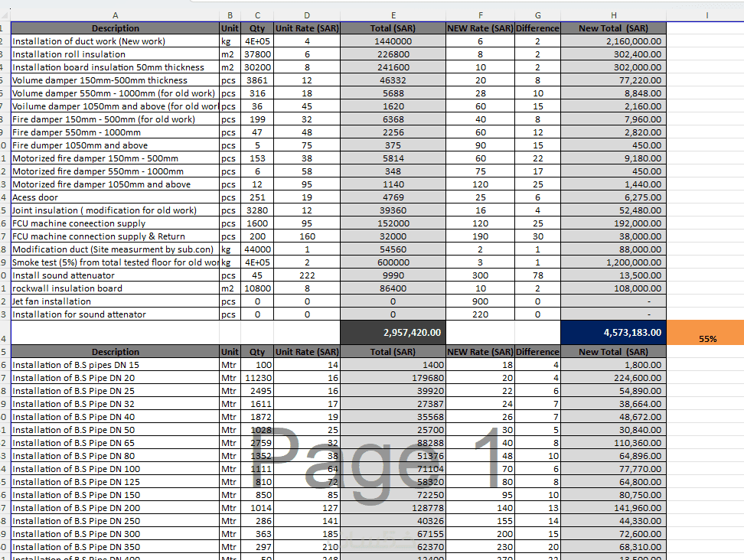Select new total '88,000.00'

pos(614,249)
